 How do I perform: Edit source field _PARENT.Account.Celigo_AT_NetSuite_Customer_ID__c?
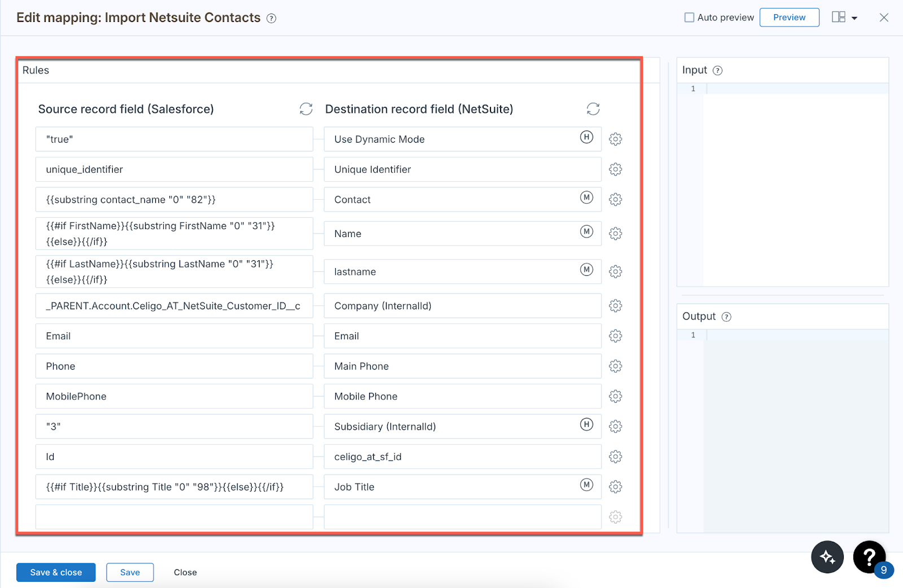[174, 306]
